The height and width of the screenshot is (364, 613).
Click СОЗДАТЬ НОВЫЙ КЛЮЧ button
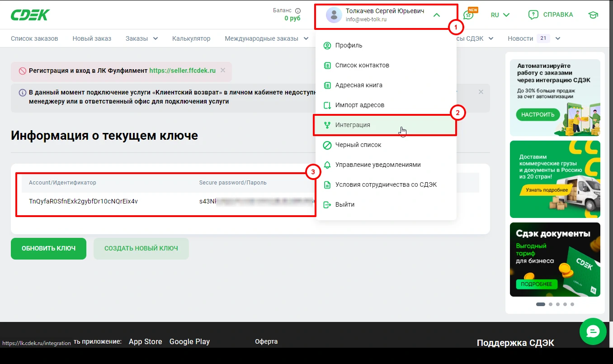pos(141,249)
